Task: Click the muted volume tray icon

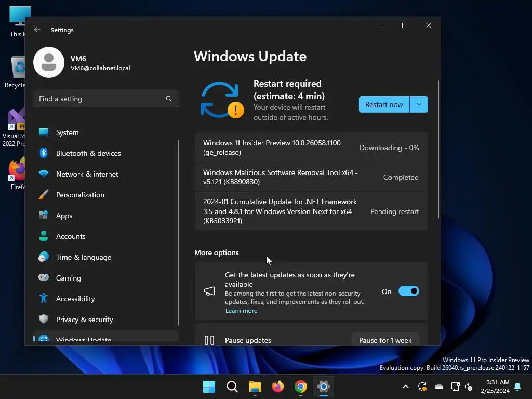Action: [469, 387]
